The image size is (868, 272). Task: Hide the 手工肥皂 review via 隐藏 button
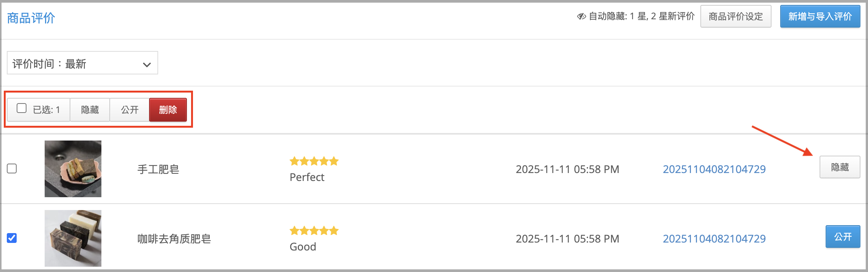click(x=840, y=167)
